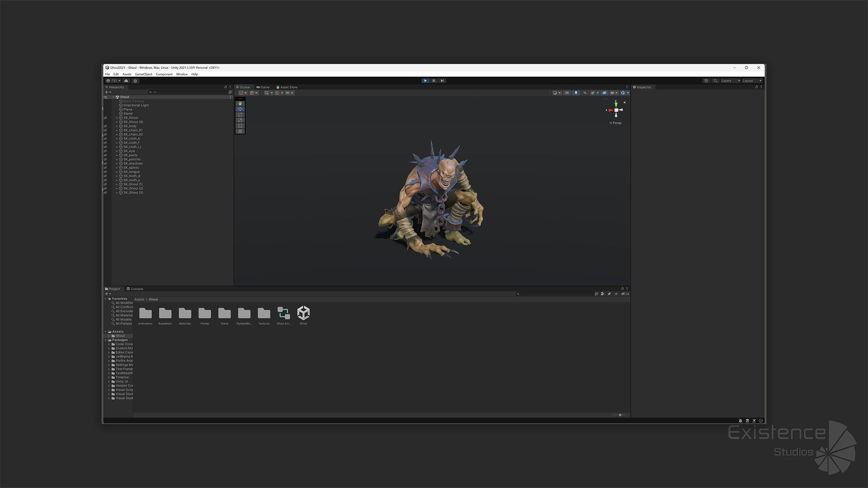
Task: Open the StylizedWa... folder
Action: click(x=244, y=316)
